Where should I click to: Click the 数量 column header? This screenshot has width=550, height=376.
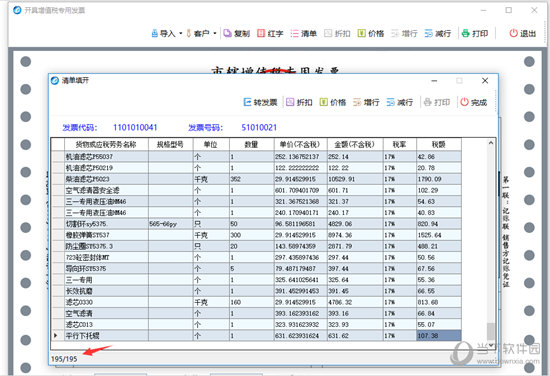[x=251, y=144]
